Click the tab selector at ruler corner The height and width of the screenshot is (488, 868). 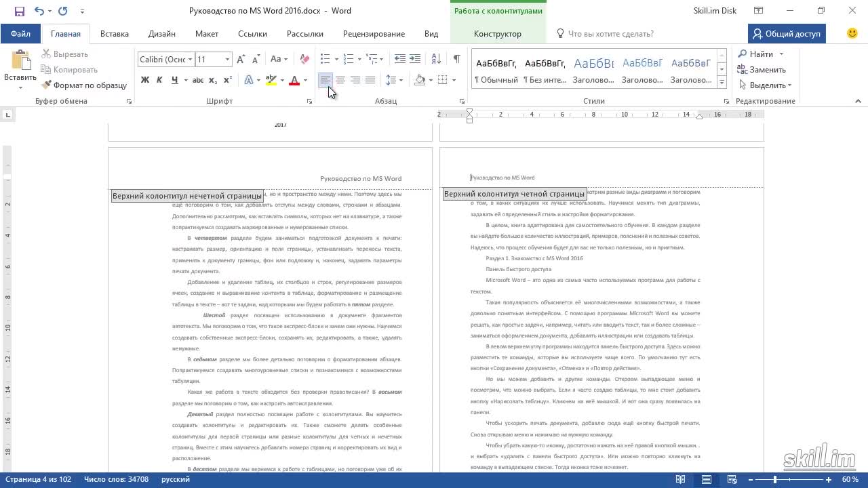(x=7, y=115)
